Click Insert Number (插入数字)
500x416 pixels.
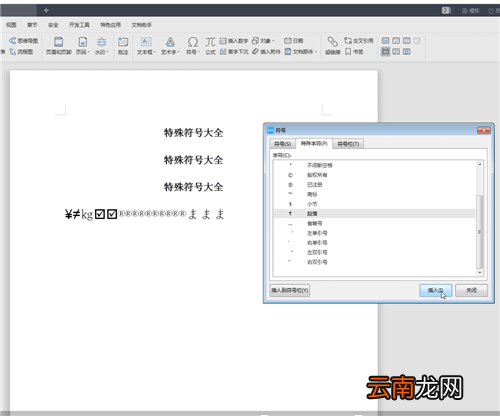click(x=234, y=41)
